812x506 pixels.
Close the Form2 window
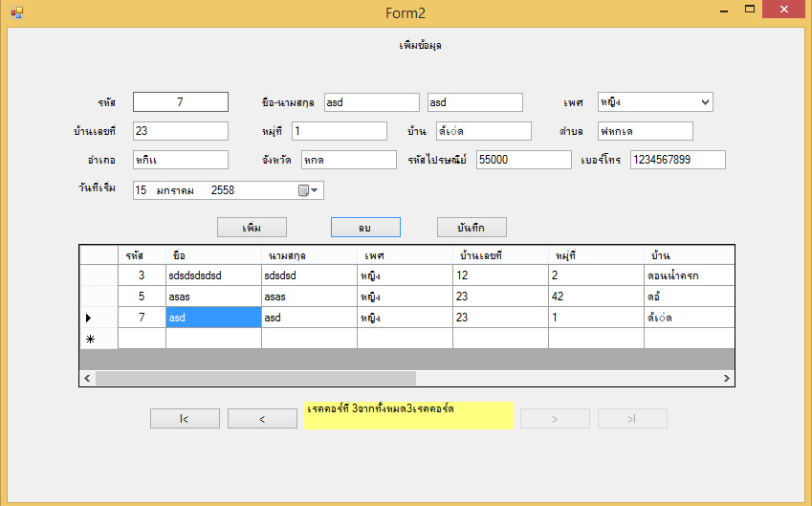point(783,10)
